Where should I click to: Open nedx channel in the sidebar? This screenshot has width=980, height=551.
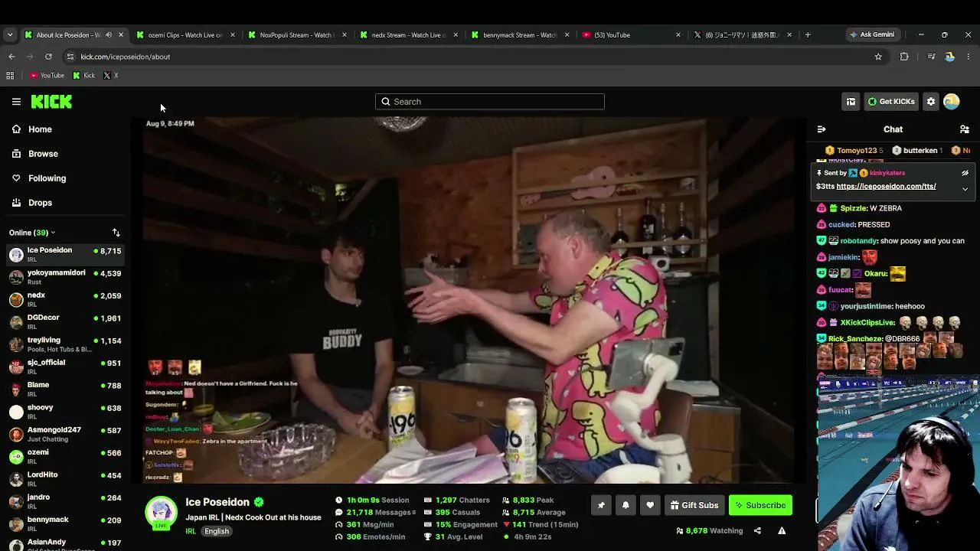65,299
